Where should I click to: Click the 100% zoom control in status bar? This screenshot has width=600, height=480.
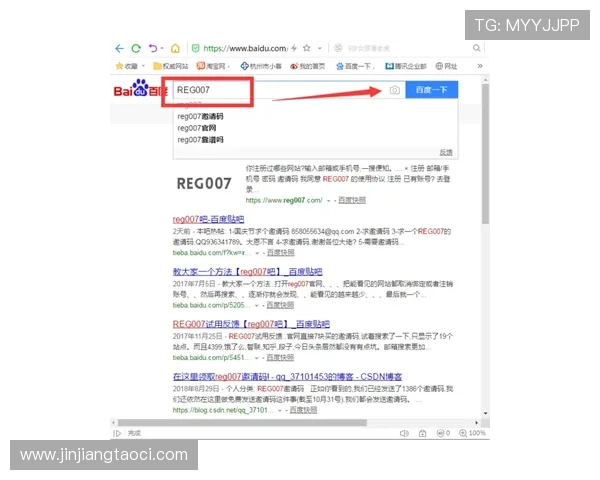[x=472, y=433]
